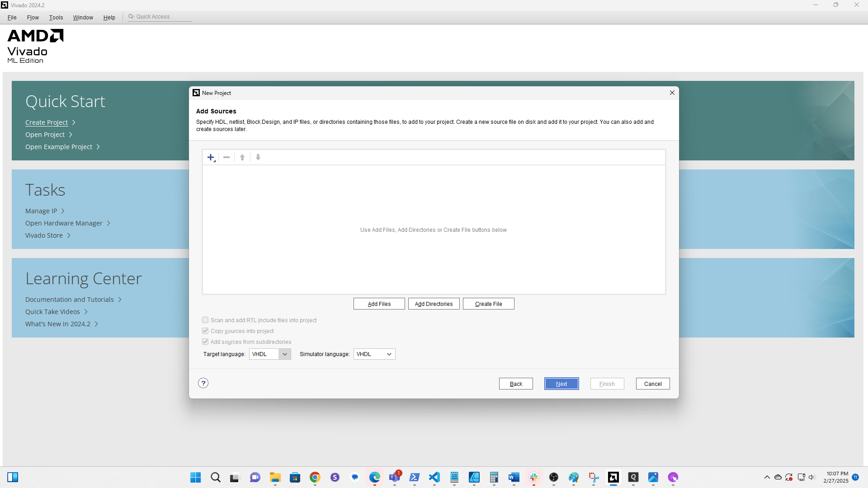Click the move up arrow icon
The image size is (868, 488).
[x=242, y=157]
